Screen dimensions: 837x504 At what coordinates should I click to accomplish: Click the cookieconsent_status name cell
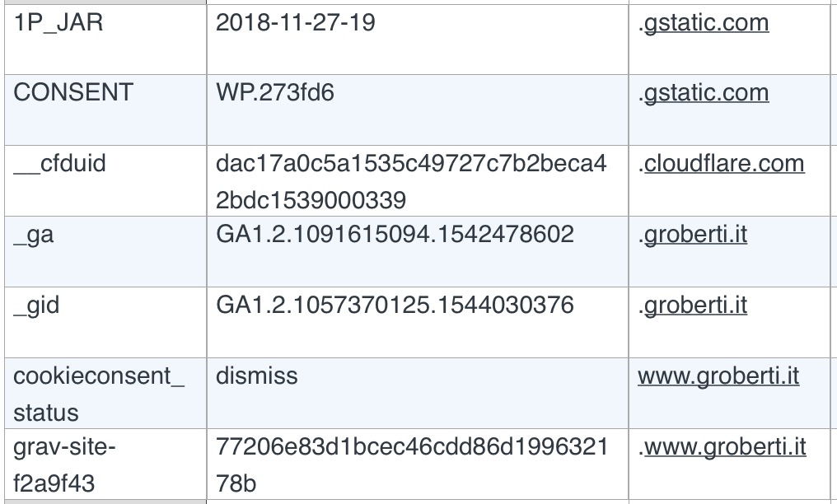[x=105, y=393]
